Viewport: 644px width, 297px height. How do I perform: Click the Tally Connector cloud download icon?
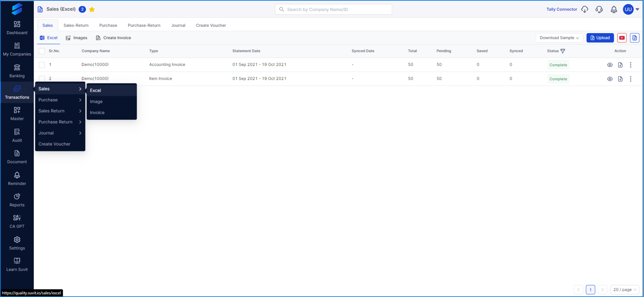(x=585, y=9)
